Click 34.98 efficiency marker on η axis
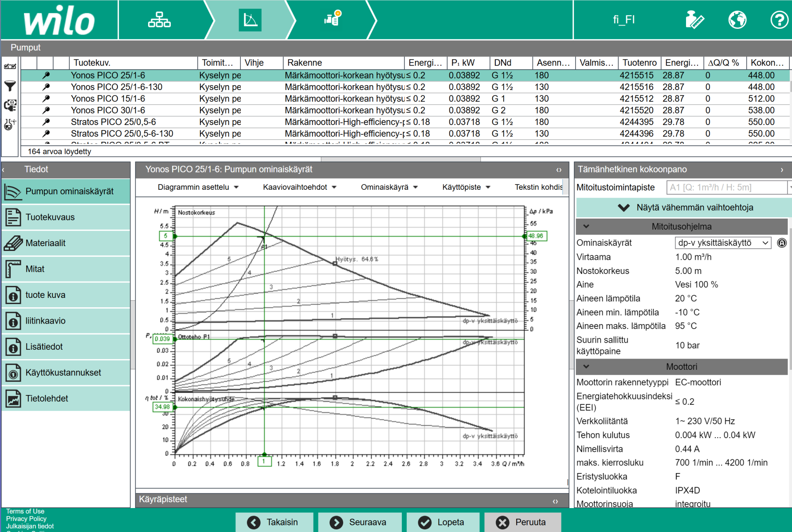 [x=162, y=407]
